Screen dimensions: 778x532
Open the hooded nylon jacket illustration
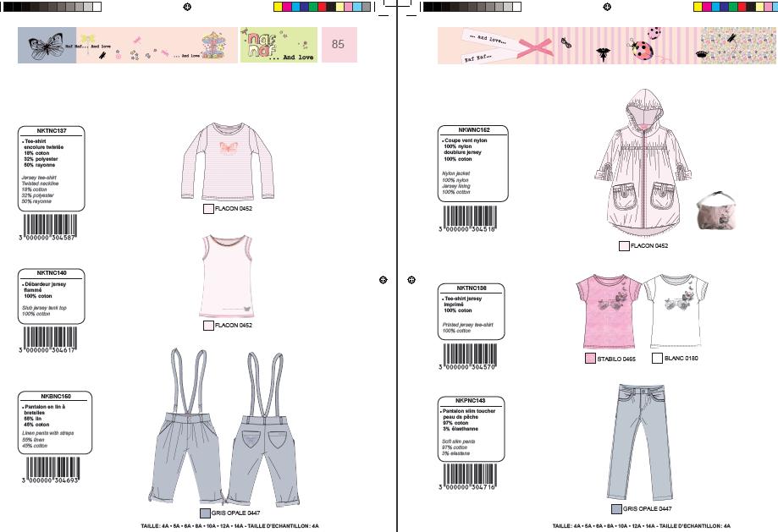641,167
